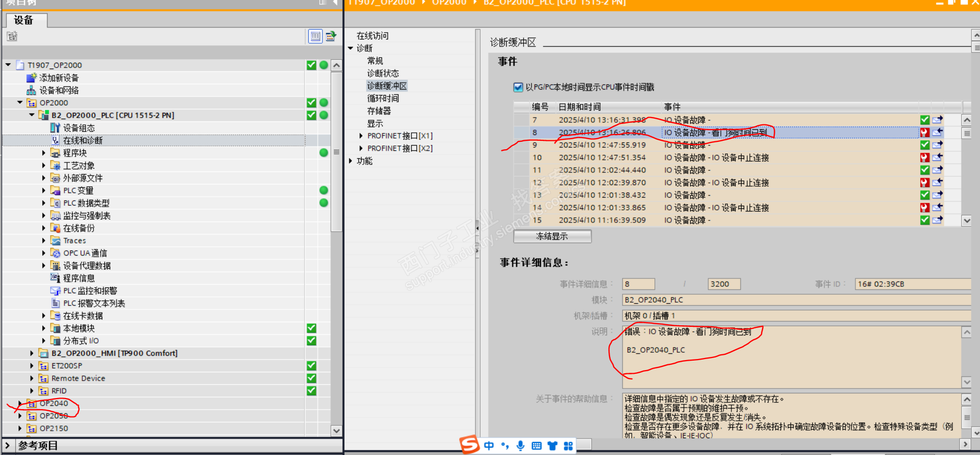Untick the 以PG/PC本地时间显示CPU事件时间戳 checkbox

click(x=518, y=87)
